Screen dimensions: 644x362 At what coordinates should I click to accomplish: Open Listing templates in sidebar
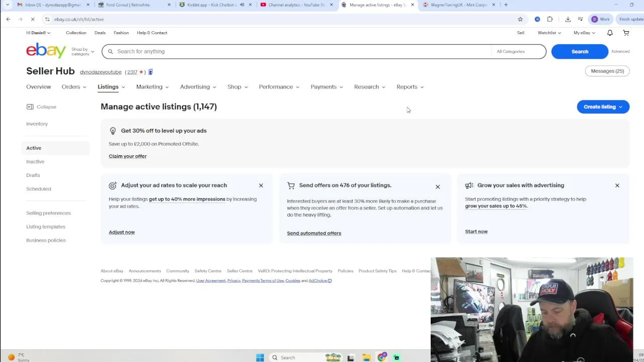coord(46,227)
